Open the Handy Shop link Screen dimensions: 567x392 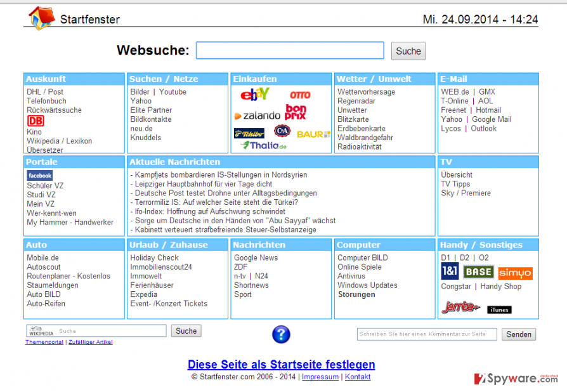pyautogui.click(x=501, y=287)
